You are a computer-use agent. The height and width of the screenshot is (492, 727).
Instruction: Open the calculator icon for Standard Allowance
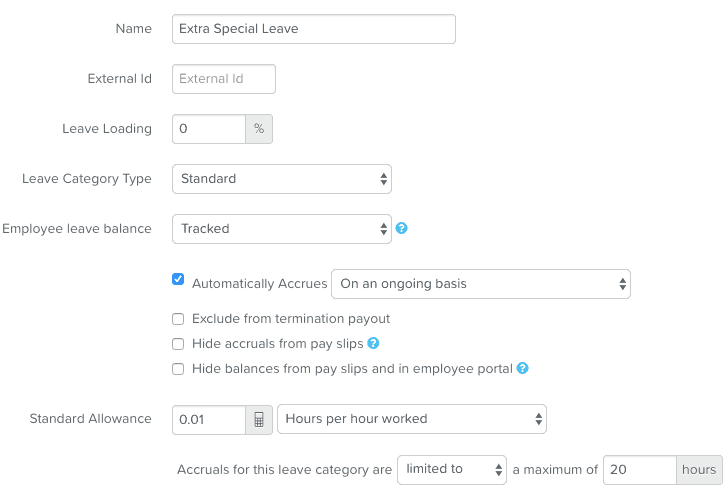(259, 420)
